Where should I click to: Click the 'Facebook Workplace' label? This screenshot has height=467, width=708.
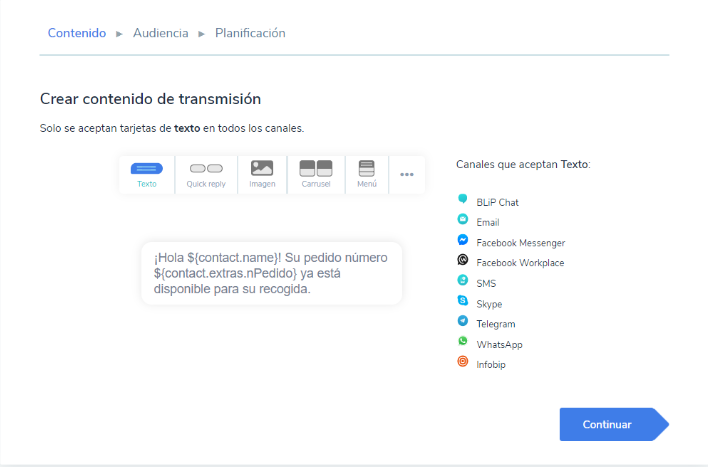pos(520,263)
